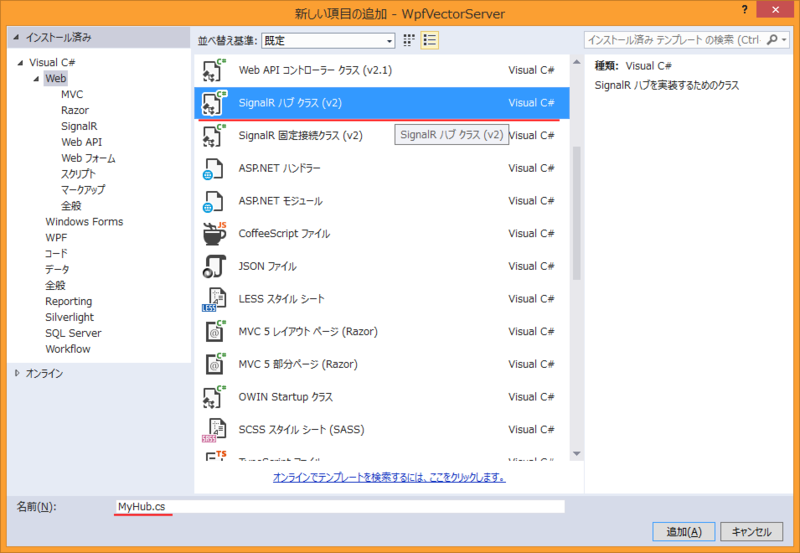Click the 追加(A) button
Viewport: 800px width, 553px height.
pos(684,532)
